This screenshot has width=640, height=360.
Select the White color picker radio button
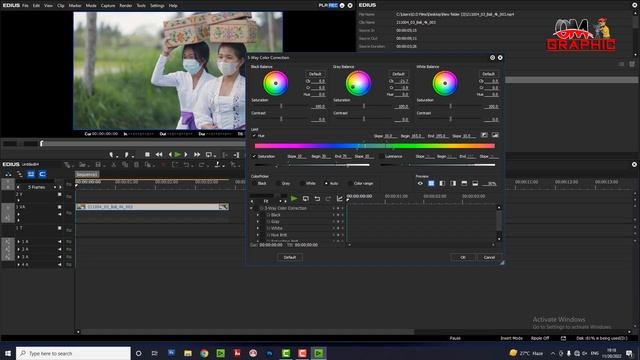tap(302, 183)
